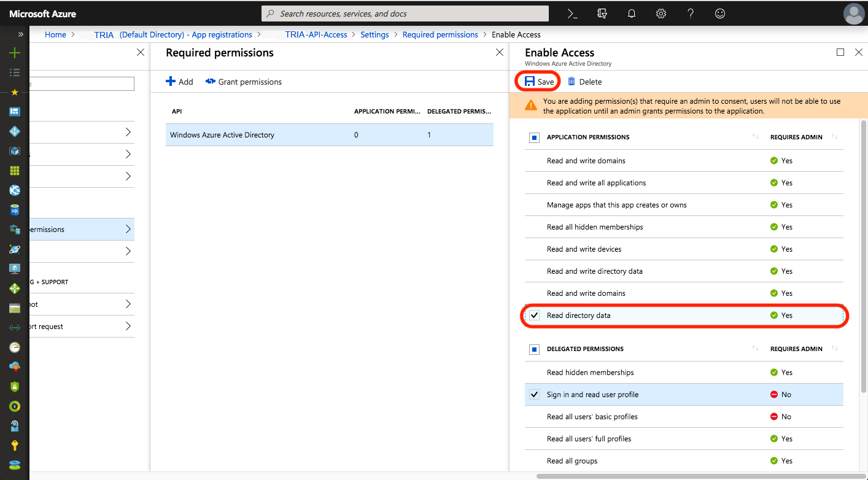Click the planet-shaped Cosmos DB sidebar icon

pyautogui.click(x=15, y=249)
